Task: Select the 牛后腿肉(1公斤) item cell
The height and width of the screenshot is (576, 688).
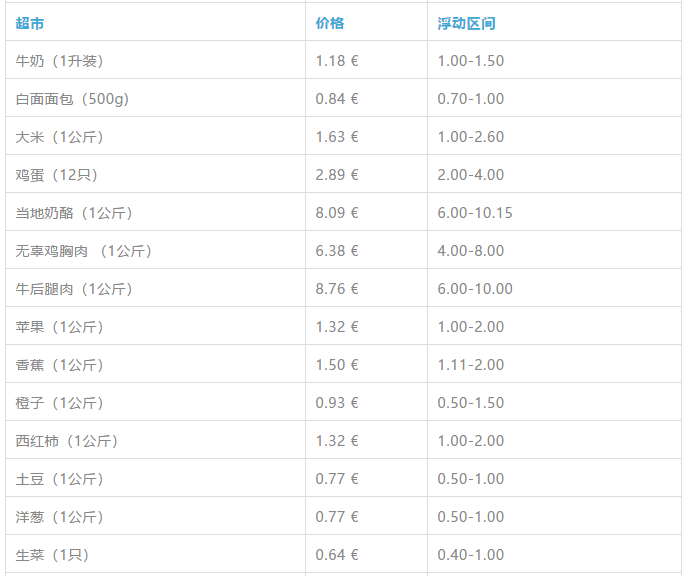Action: [155, 289]
